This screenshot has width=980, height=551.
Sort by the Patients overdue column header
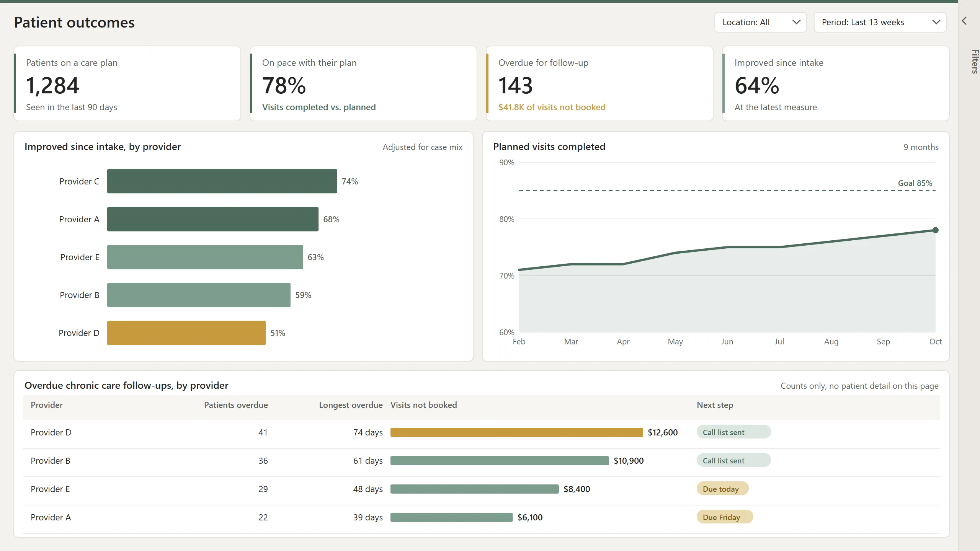click(236, 405)
